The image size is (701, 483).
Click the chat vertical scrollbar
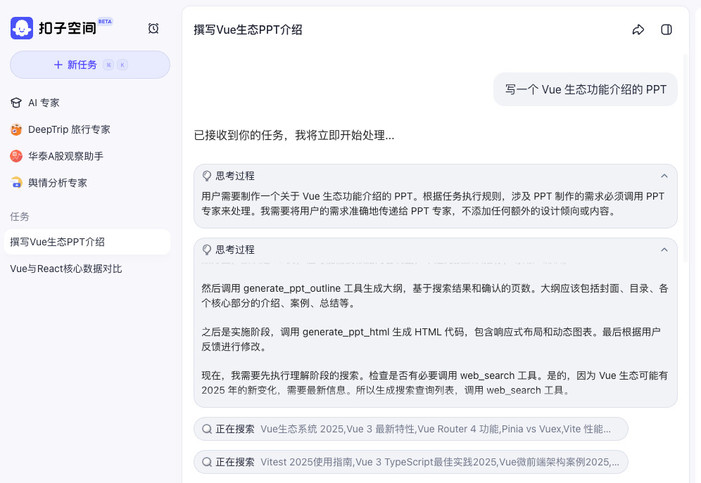(x=686, y=157)
